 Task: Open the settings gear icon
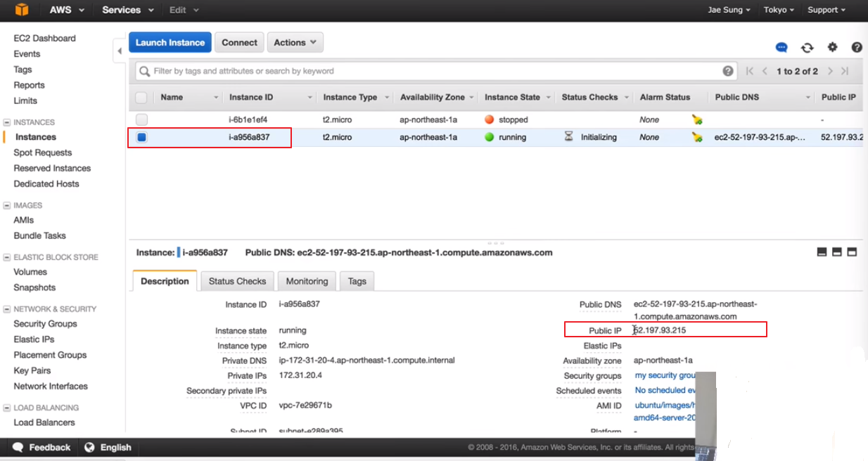832,47
